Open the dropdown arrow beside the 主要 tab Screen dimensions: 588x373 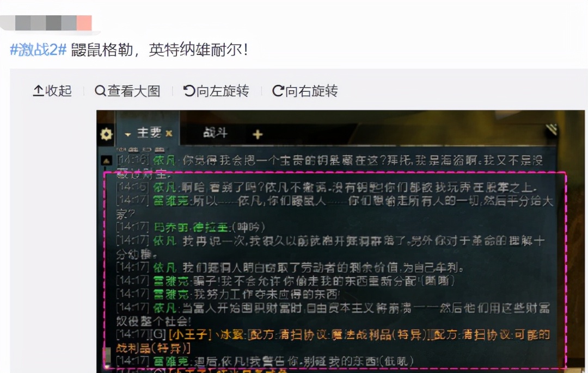coord(127,134)
